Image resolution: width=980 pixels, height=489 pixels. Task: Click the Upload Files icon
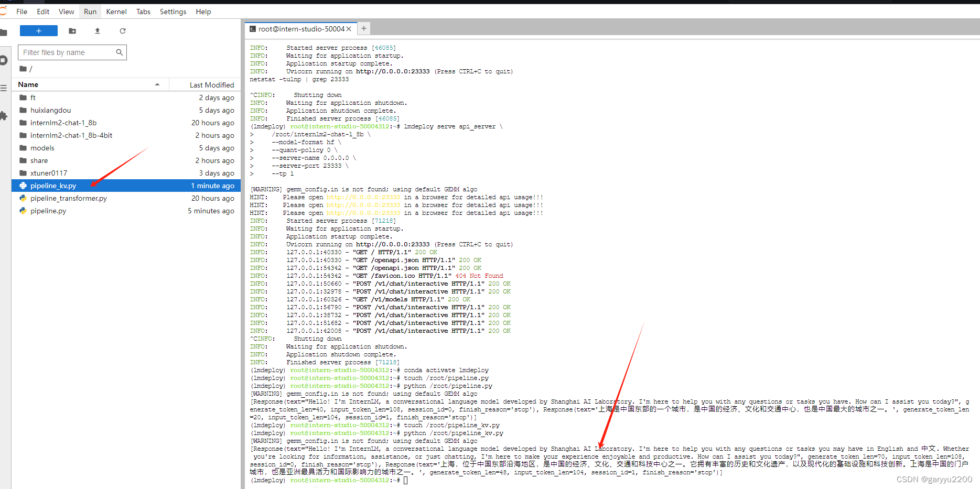click(x=98, y=31)
